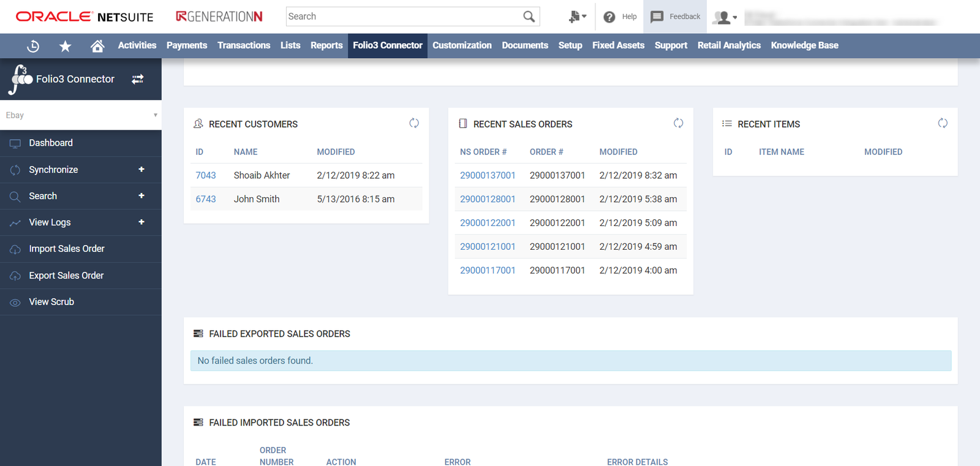Viewport: 980px width, 466px height.
Task: Open the Retail Analytics menu
Action: pos(729,45)
